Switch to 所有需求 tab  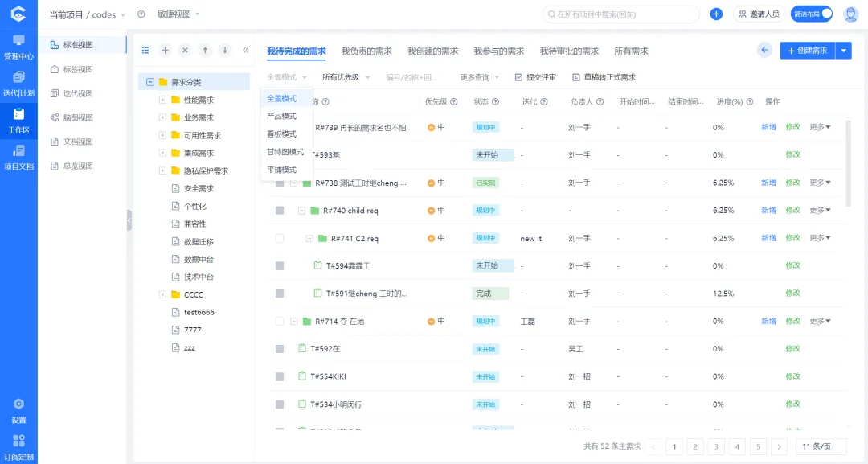tap(631, 51)
